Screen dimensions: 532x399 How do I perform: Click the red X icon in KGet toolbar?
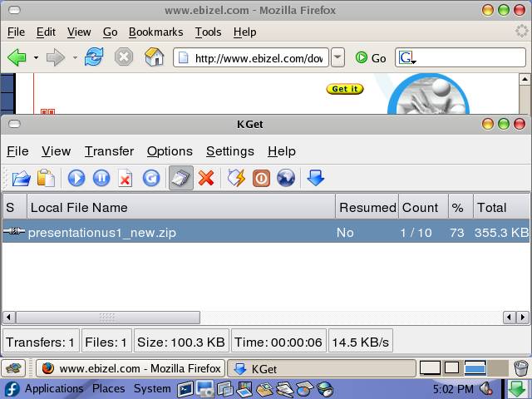coord(206,178)
